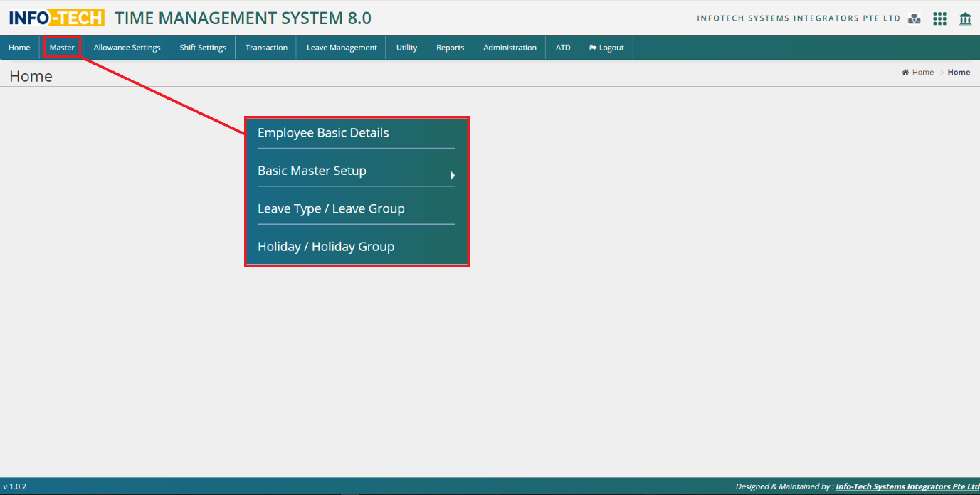Log out using the Logout button
980x495 pixels.
click(x=606, y=48)
